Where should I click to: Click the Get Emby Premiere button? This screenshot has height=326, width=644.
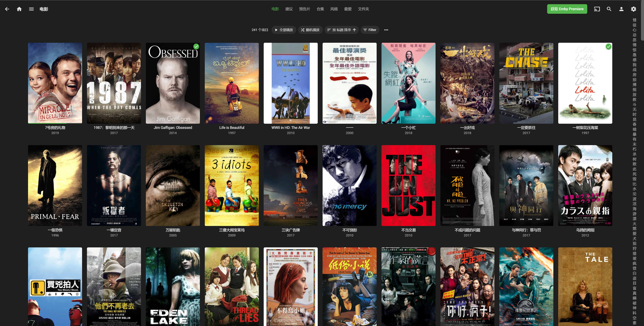coord(567,9)
